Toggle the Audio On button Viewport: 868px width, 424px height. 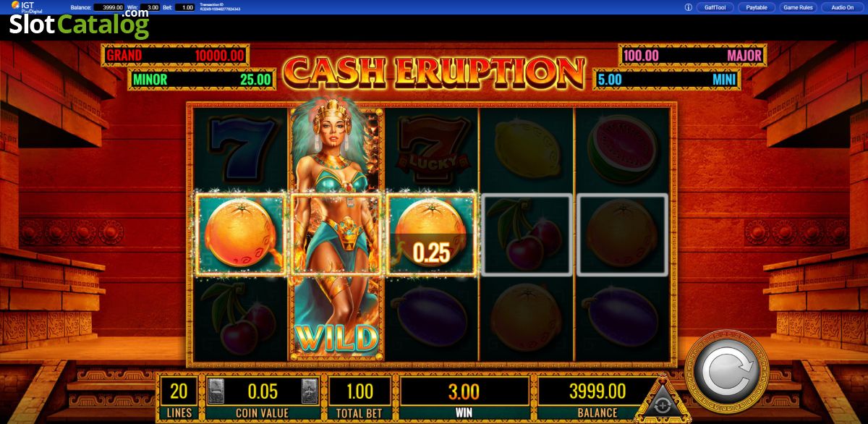pos(842,7)
